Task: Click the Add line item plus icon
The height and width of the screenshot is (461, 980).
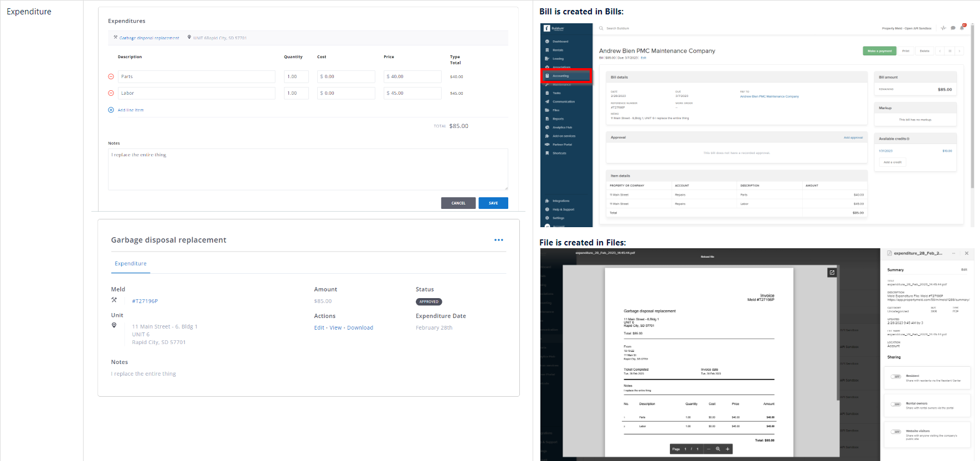Action: tap(111, 110)
